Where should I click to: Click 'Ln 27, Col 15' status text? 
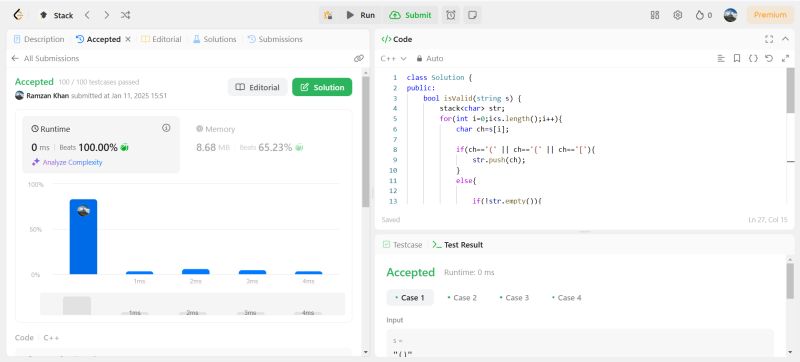pos(768,220)
